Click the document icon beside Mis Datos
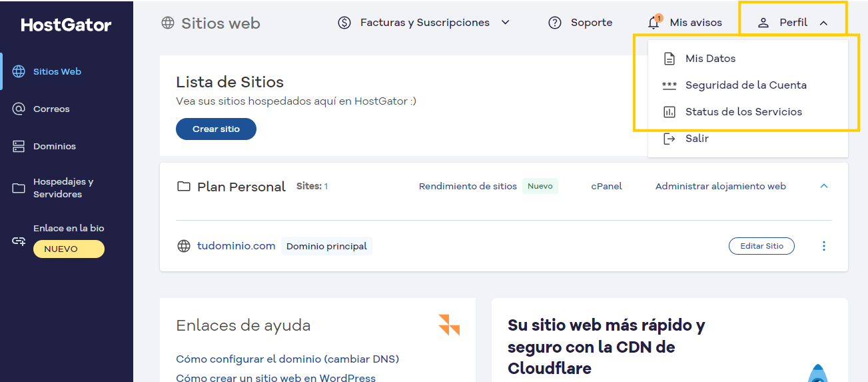The height and width of the screenshot is (382, 868). (669, 59)
